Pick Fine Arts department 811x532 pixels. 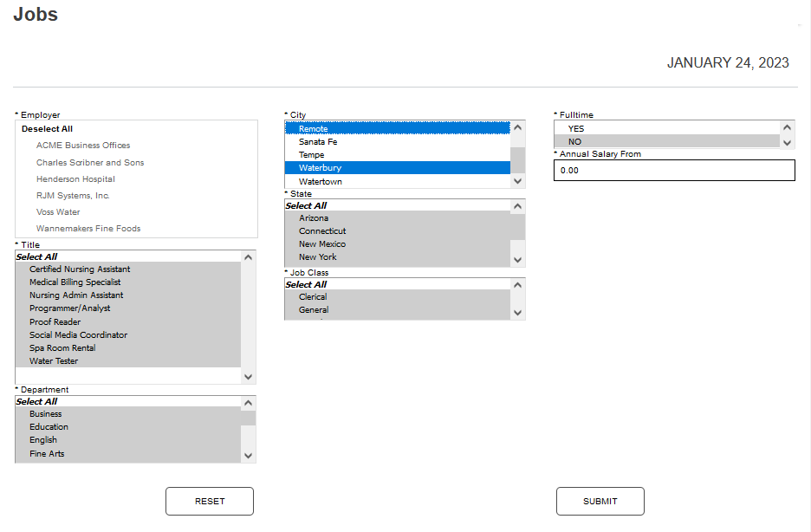pyautogui.click(x=47, y=454)
